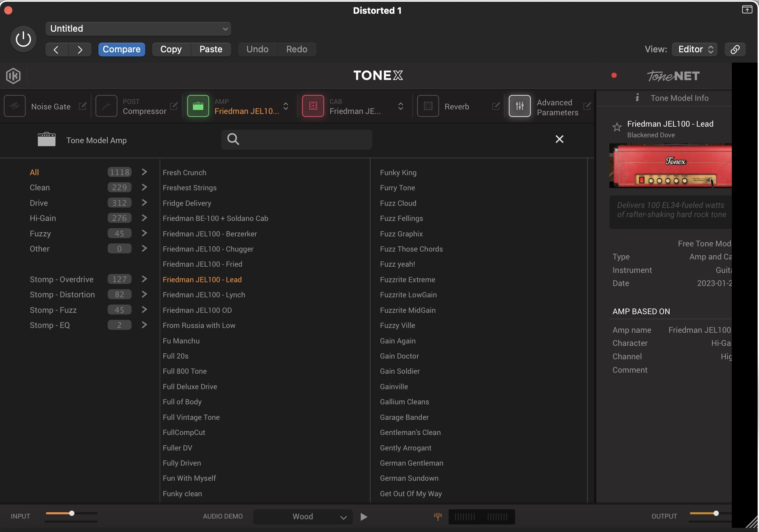Image resolution: width=759 pixels, height=532 pixels.
Task: Expand the All category chevron
Action: (145, 172)
